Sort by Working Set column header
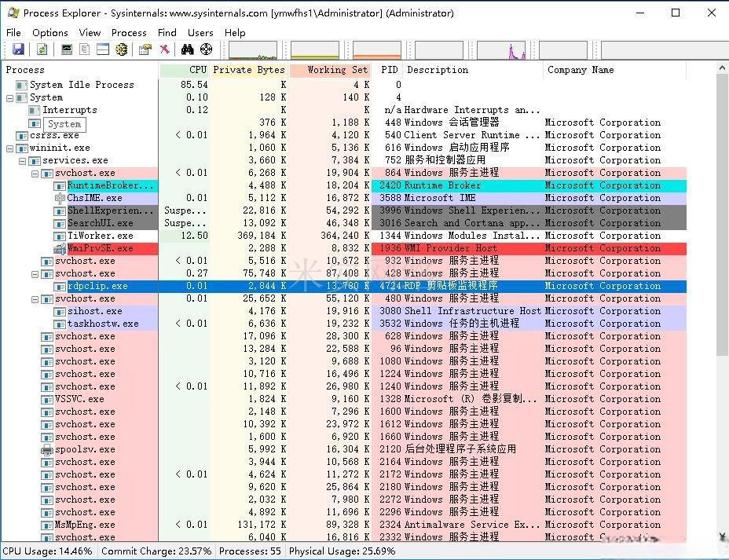729x560 pixels. pos(330,70)
